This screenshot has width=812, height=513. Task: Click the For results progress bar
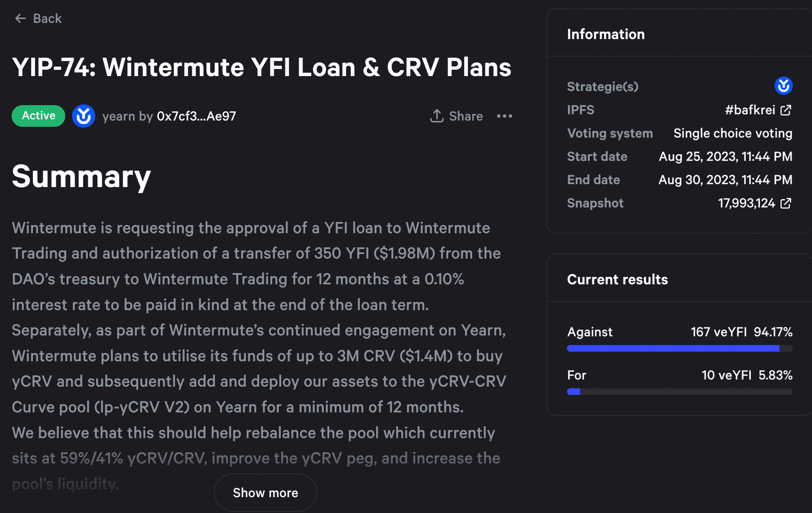point(679,392)
